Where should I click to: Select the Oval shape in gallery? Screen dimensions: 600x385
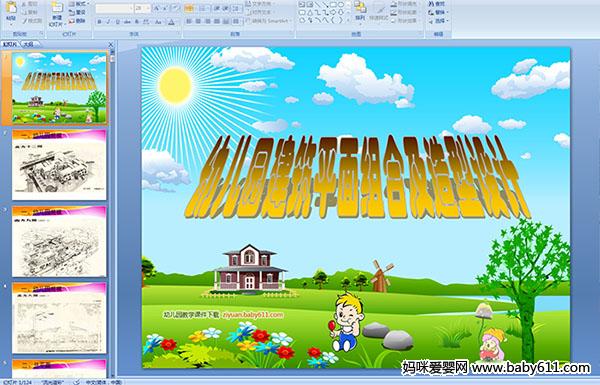click(341, 4)
